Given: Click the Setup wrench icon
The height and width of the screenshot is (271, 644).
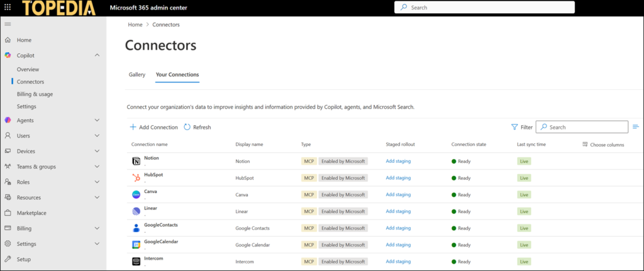Looking at the screenshot, I should 8,259.
